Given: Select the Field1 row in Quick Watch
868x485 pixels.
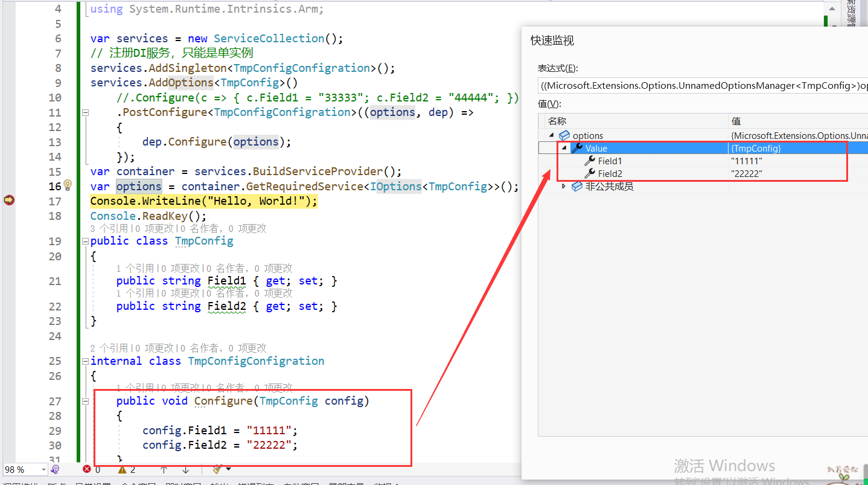Looking at the screenshot, I should point(703,161).
